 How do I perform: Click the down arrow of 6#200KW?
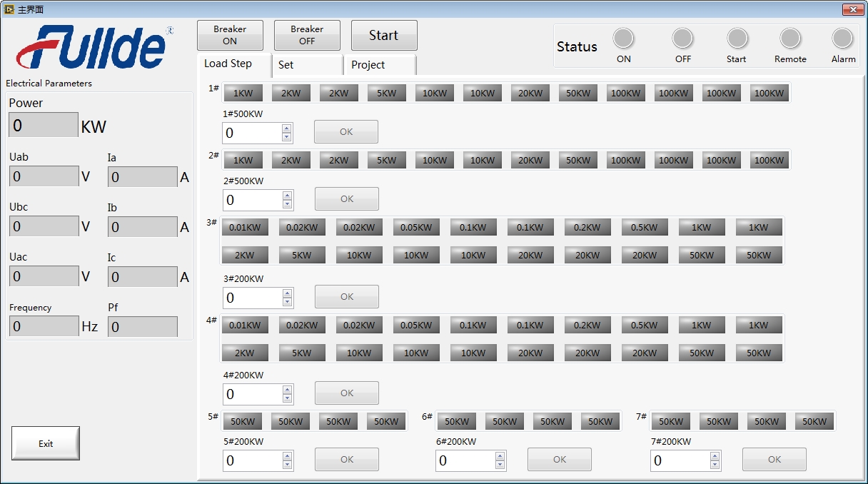[500, 465]
